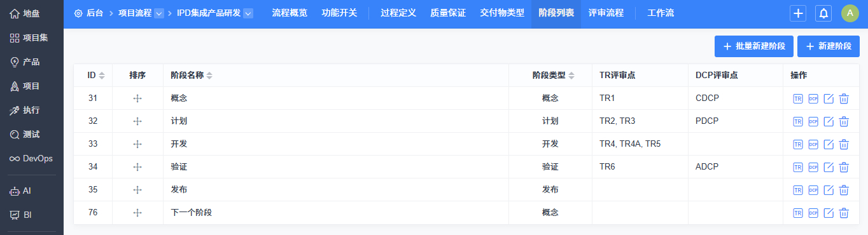
Task: Expand the 项目流程 breadcrumb dropdown
Action: point(159,13)
